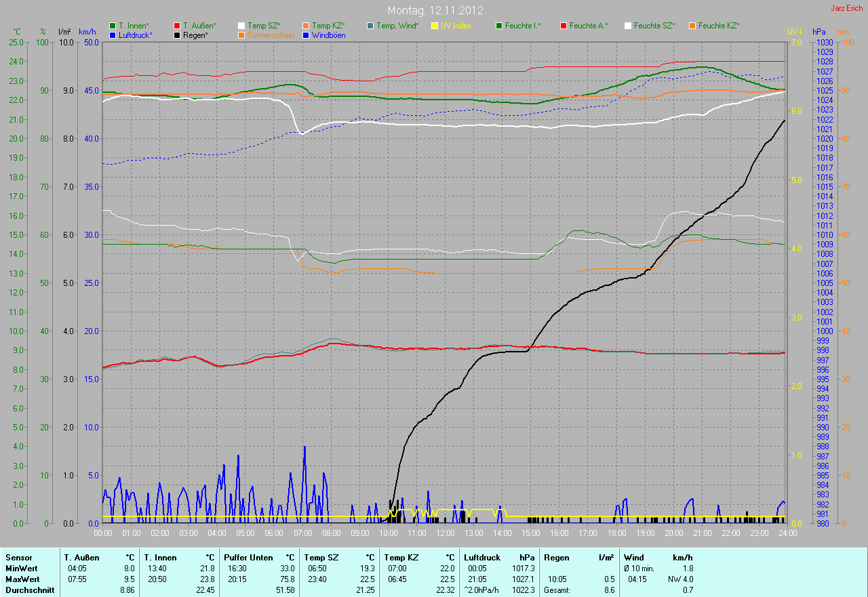The image size is (868, 597).
Task: Click the teal Temp. Wind legend marker
Action: (x=370, y=26)
